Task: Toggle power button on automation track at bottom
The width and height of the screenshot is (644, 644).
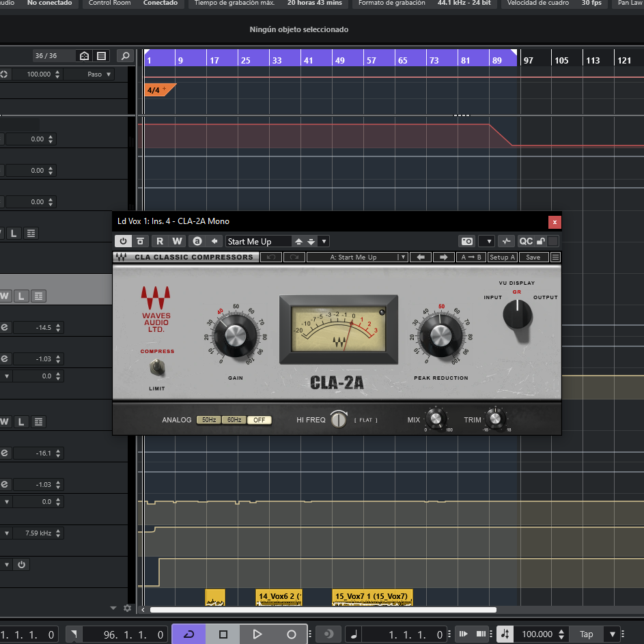Action: tap(21, 565)
